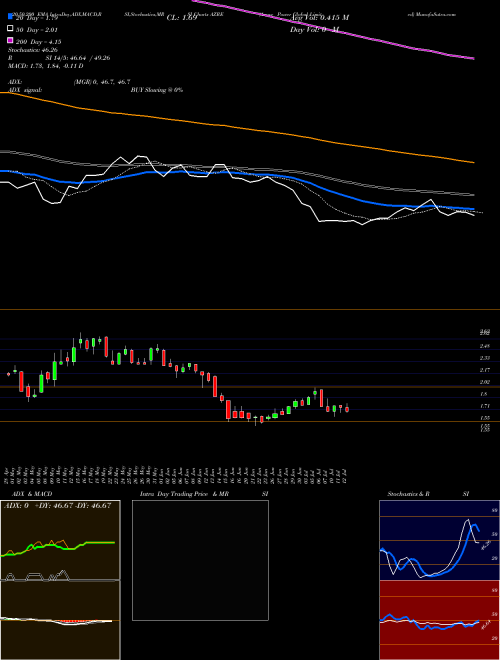Click the 'CL: 1.69' closing price text

(182, 18)
